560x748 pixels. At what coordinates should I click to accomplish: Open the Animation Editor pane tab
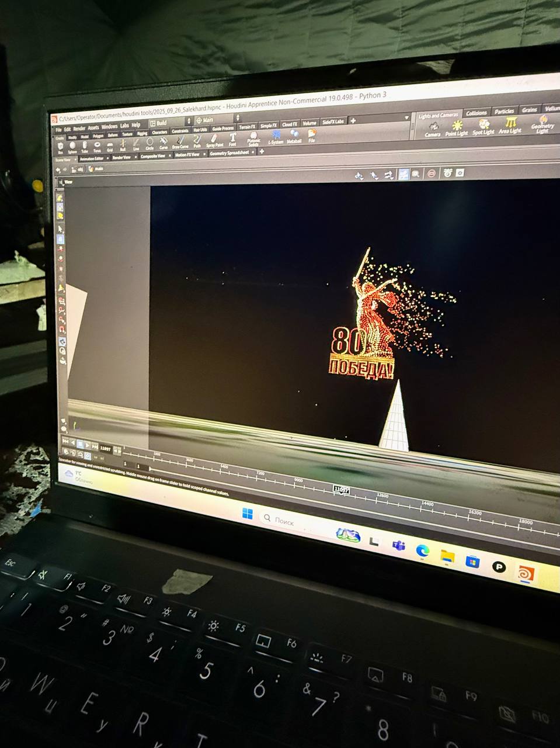pos(93,158)
